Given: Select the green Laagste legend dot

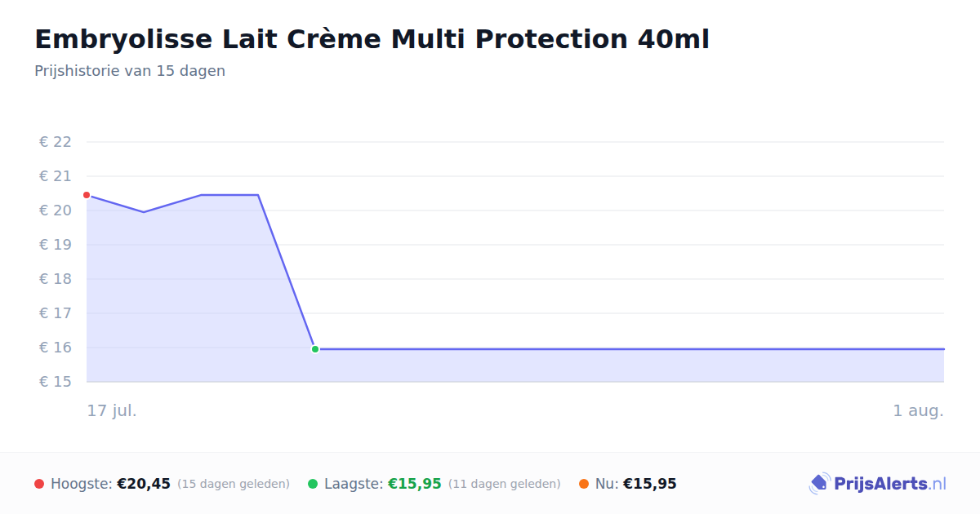Looking at the screenshot, I should (x=313, y=484).
